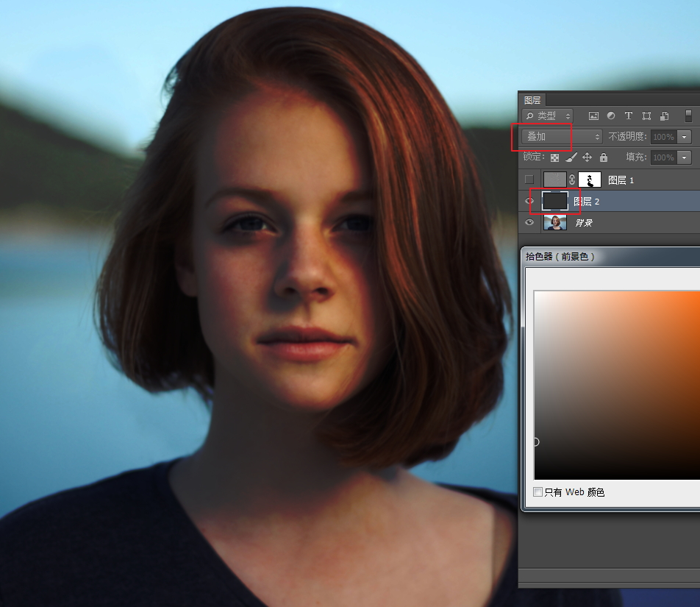Filter layers by smart object icon

(664, 116)
